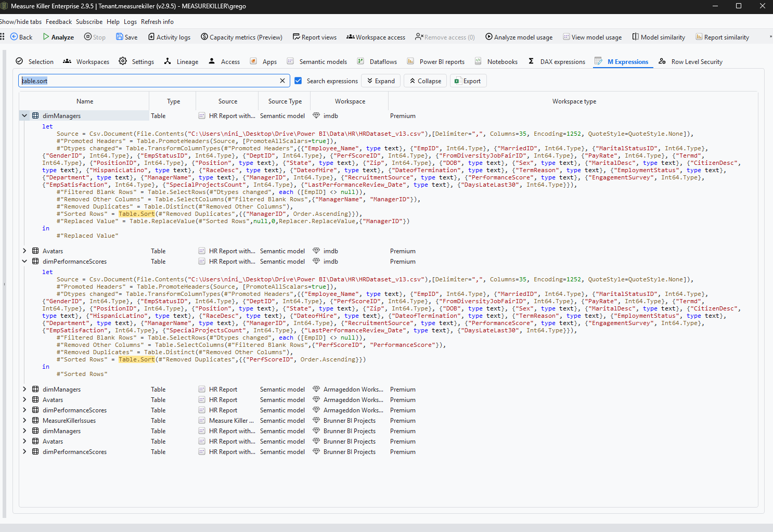Screen dimensions: 773x532
Task: Expand dimPerformanceScores Brunner BI Projects row
Action: pyautogui.click(x=24, y=451)
